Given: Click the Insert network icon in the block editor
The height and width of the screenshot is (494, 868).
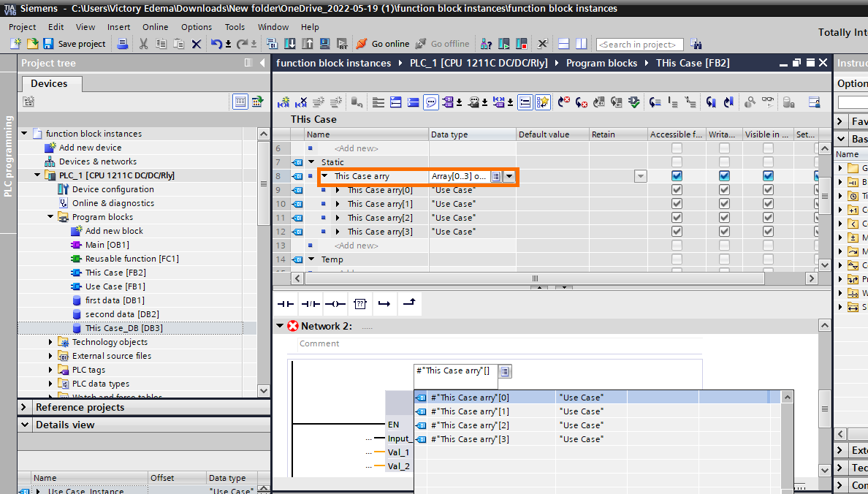Looking at the screenshot, I should pyautogui.click(x=285, y=102).
